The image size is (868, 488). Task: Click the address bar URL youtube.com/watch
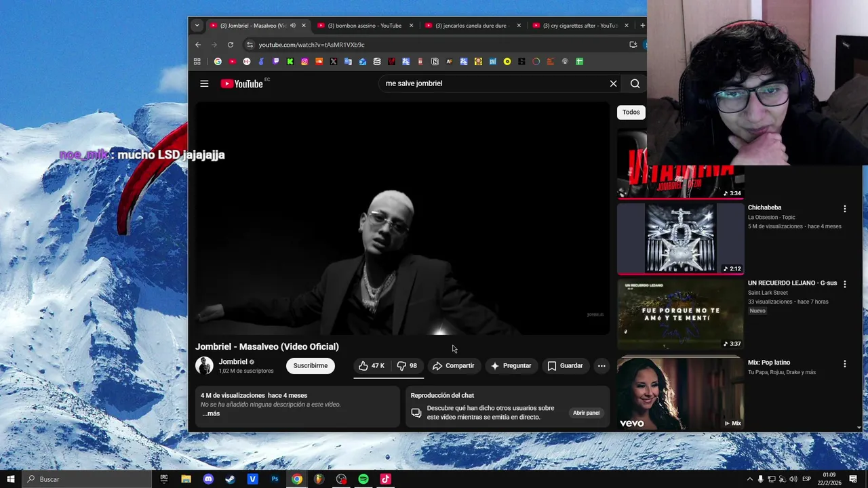(x=311, y=45)
